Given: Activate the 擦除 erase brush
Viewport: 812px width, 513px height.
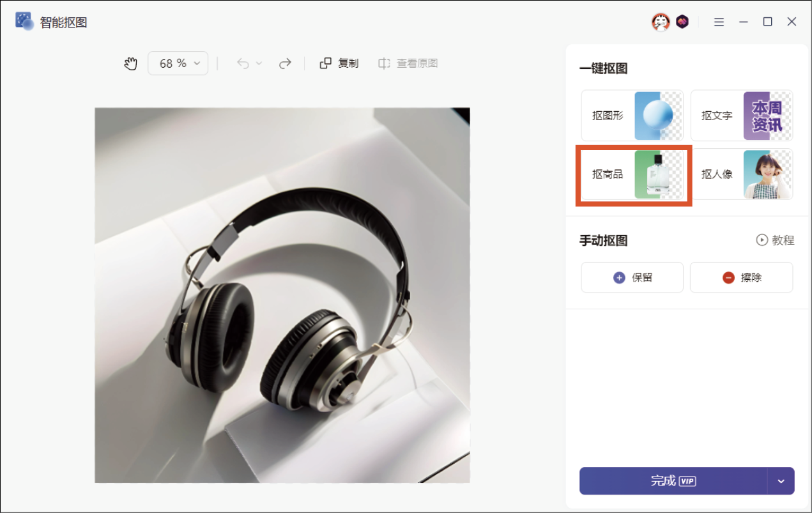Looking at the screenshot, I should point(741,277).
